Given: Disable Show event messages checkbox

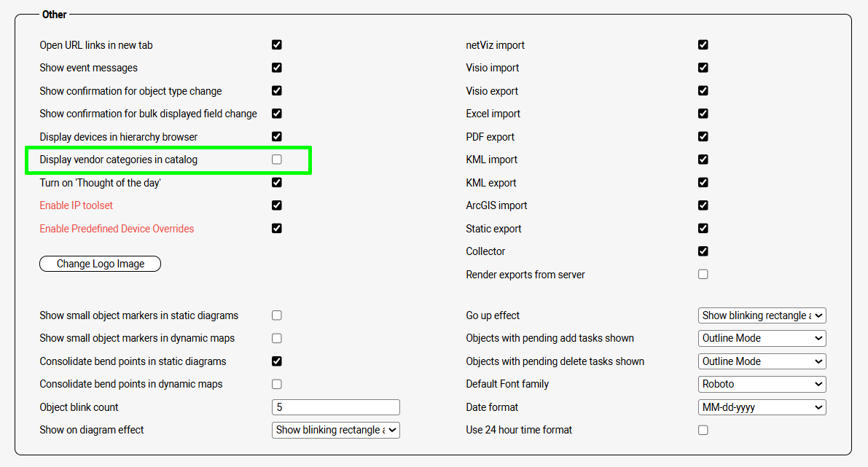Looking at the screenshot, I should [277, 68].
